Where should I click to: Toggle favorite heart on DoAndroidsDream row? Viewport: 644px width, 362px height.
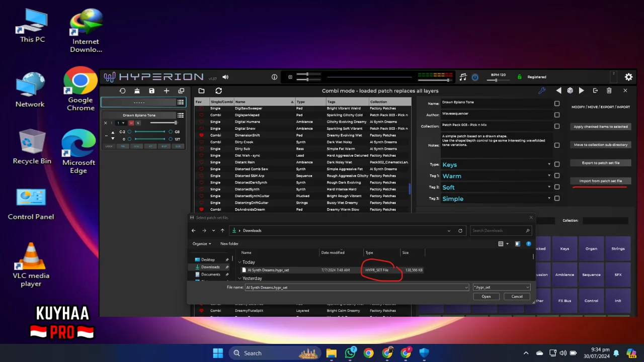[x=202, y=209]
